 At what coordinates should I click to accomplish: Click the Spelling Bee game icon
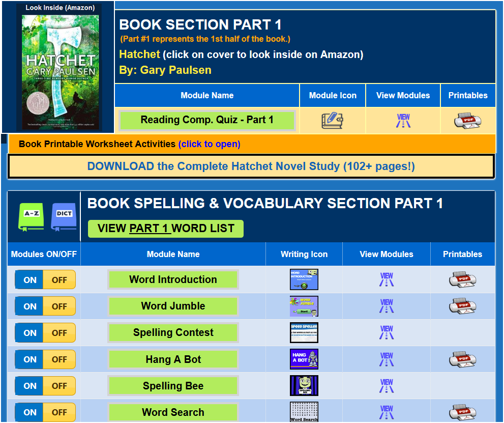tap(304, 385)
